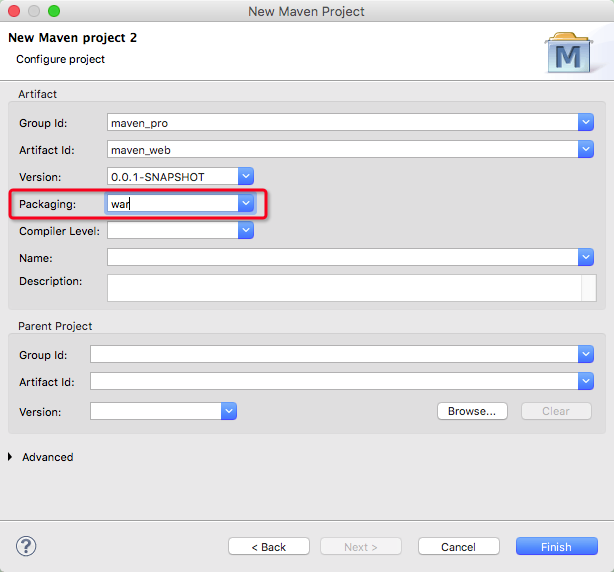Close the New Maven Project window
Image resolution: width=614 pixels, height=572 pixels.
[x=14, y=11]
